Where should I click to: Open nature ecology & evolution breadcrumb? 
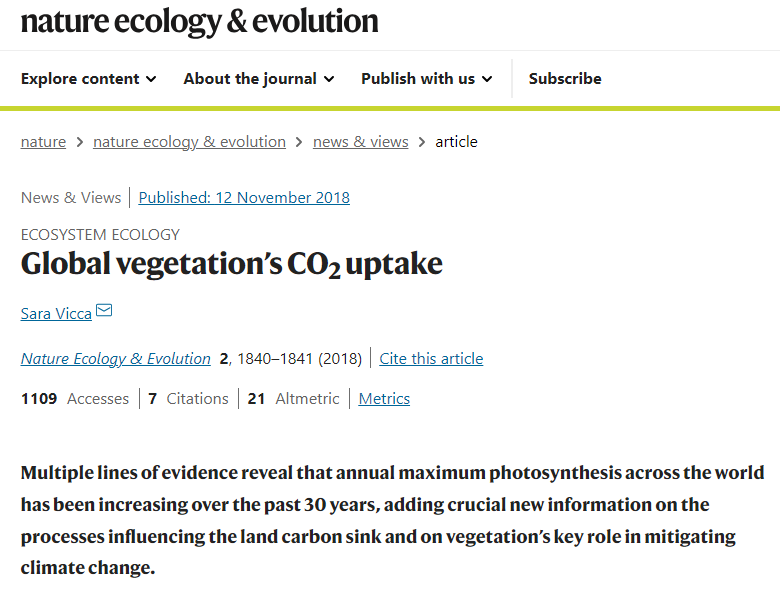(189, 142)
